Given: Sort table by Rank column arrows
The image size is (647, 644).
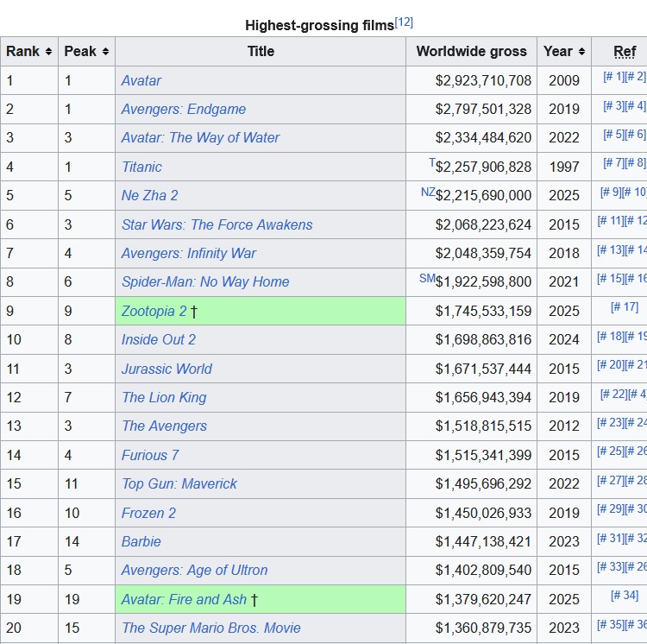Looking at the screenshot, I should (x=48, y=52).
